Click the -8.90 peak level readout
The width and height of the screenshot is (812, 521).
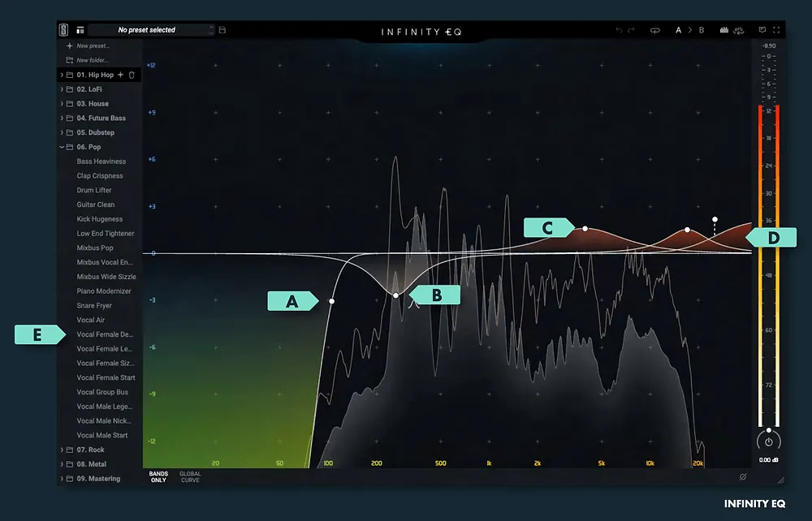(768, 45)
